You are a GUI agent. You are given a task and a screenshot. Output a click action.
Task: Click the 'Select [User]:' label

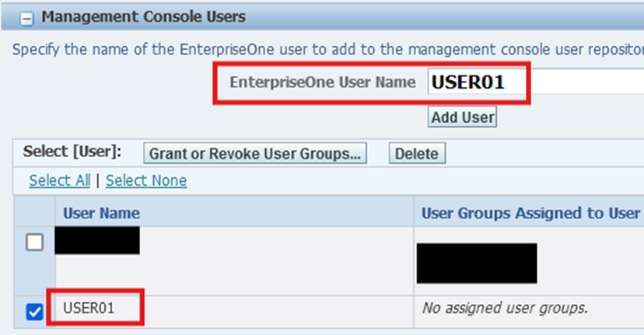click(x=72, y=152)
